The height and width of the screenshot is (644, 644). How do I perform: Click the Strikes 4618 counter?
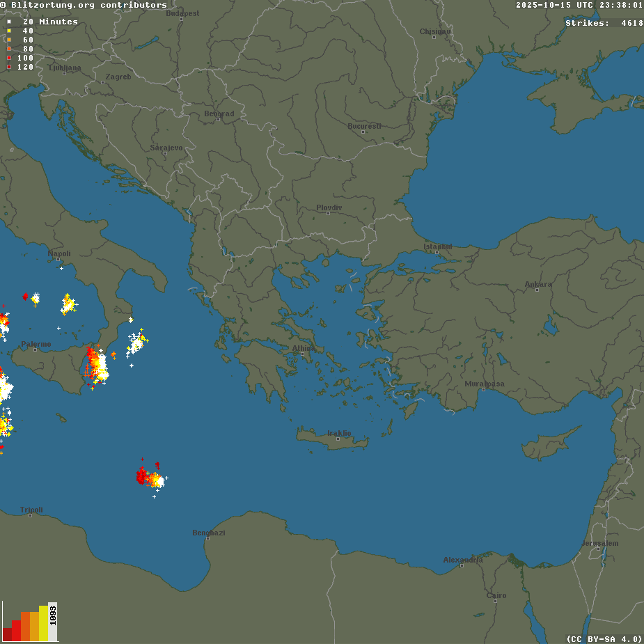pos(604,23)
